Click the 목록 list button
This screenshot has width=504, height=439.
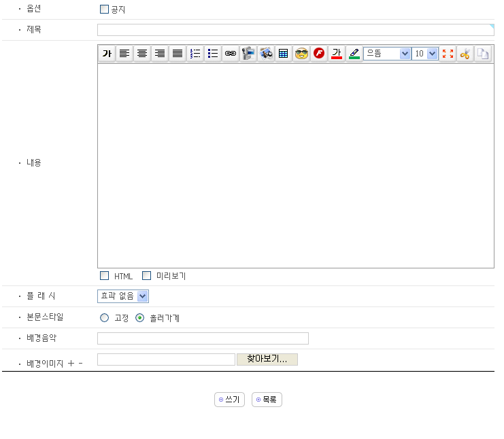click(267, 400)
